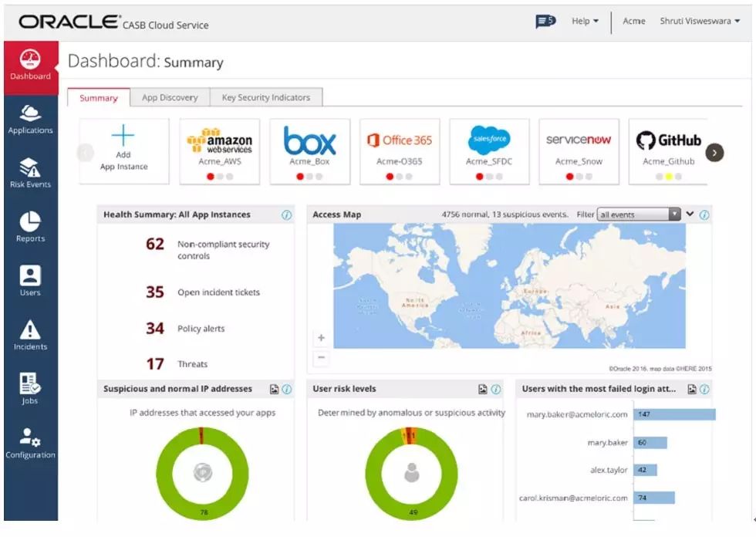Open the Acme_SFDC salesforce tile
Image resolution: width=756 pixels, height=537 pixels.
click(x=489, y=151)
